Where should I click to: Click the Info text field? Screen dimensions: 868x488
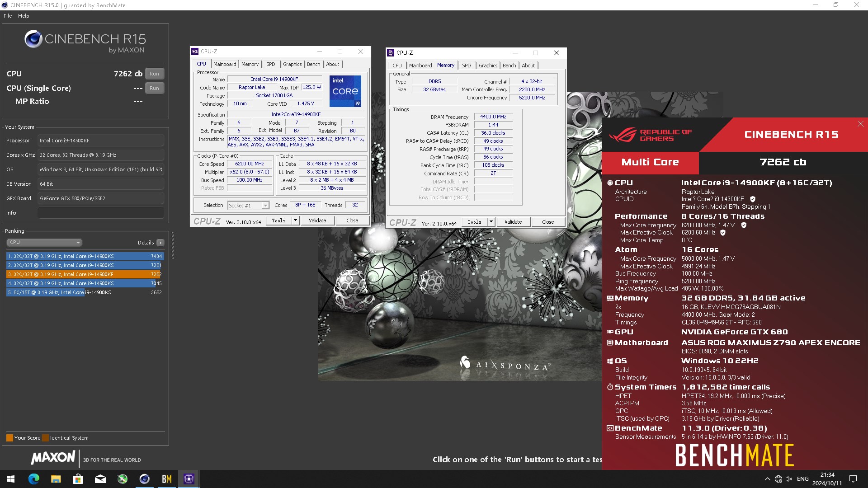[x=100, y=213]
